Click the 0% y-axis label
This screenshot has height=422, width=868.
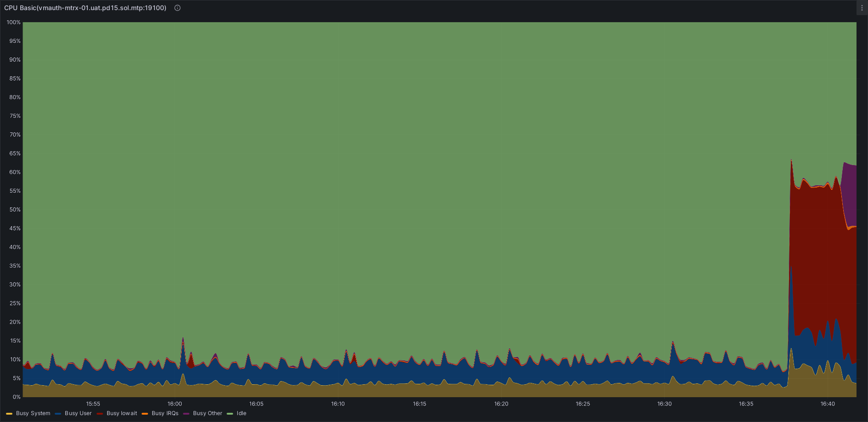pyautogui.click(x=17, y=397)
